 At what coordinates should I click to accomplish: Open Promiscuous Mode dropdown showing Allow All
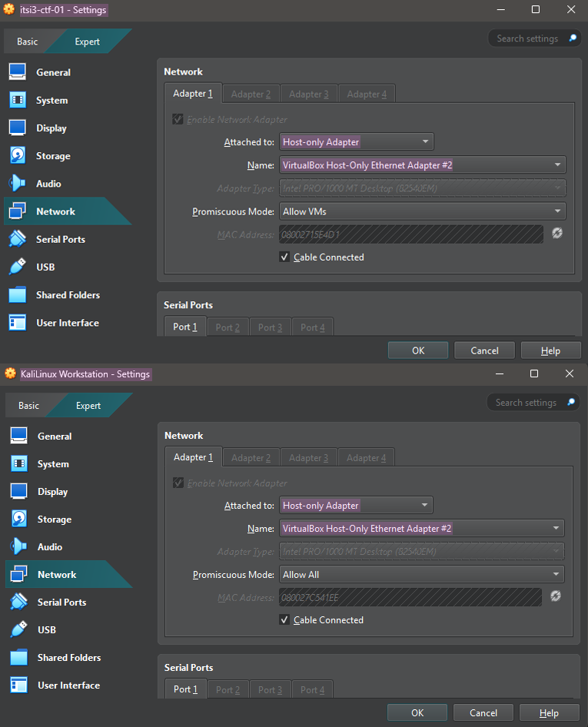(x=421, y=575)
